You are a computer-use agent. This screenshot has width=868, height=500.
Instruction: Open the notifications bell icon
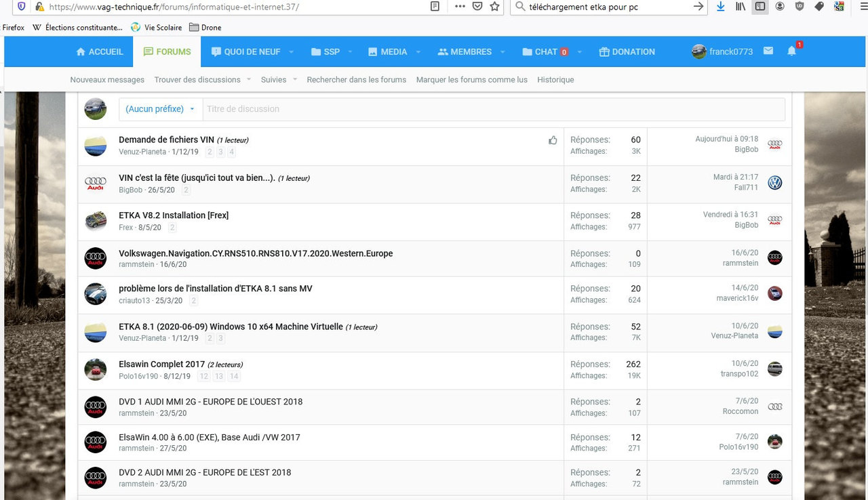click(x=791, y=51)
